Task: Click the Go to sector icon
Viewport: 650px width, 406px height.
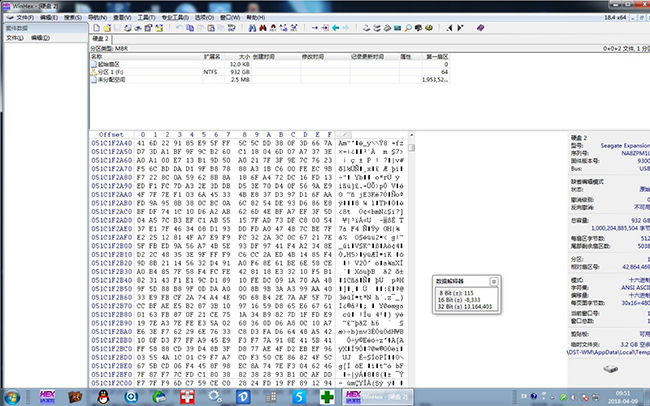Action: pos(325,28)
